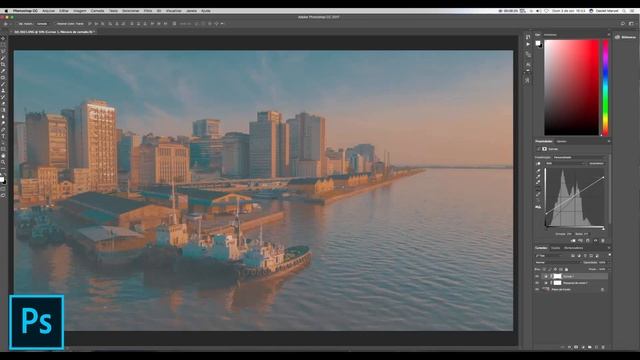Open the Imagem menu
The image size is (640, 360).
point(80,11)
